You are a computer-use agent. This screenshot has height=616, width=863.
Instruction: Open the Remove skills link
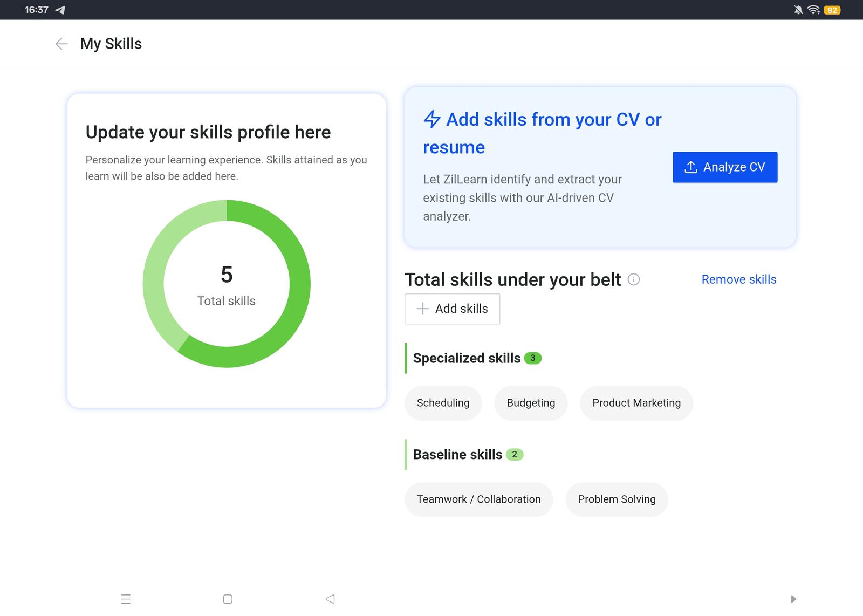(738, 279)
